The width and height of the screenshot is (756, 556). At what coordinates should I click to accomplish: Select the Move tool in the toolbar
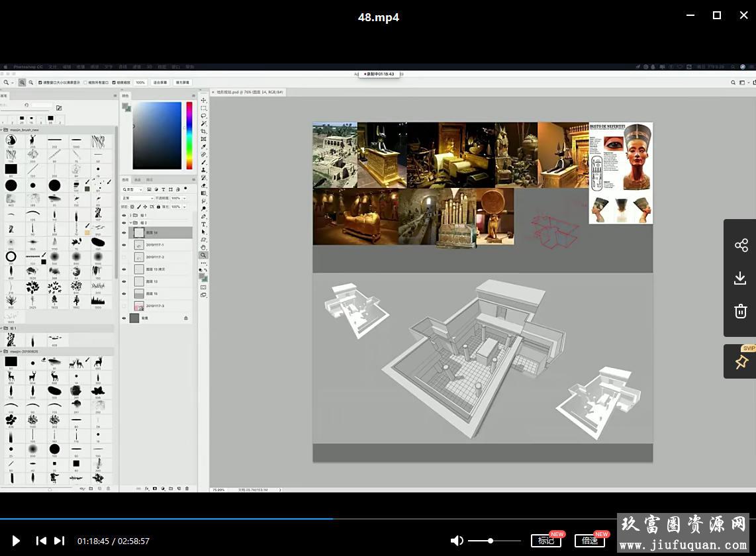pos(203,101)
